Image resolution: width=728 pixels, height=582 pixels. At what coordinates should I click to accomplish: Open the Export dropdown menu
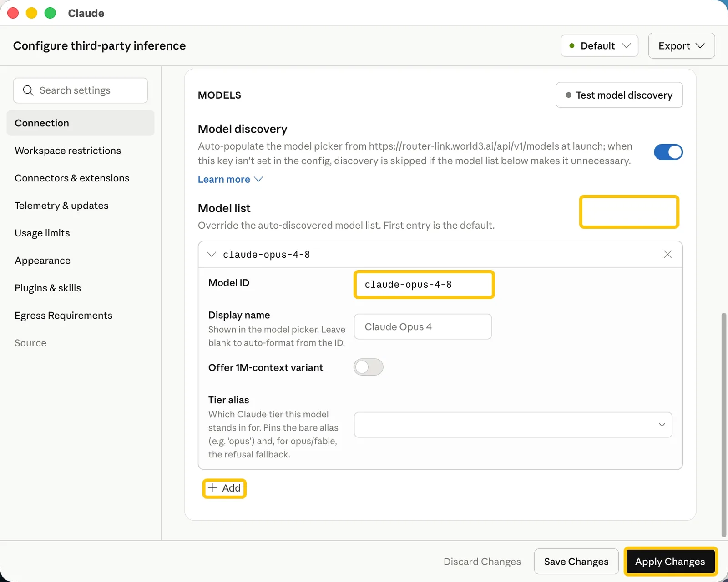pyautogui.click(x=681, y=45)
